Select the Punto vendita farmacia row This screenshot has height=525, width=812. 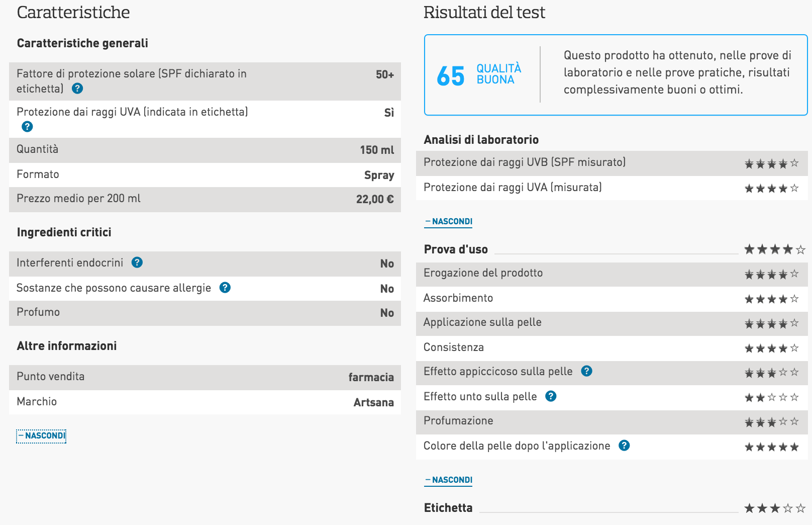205,377
